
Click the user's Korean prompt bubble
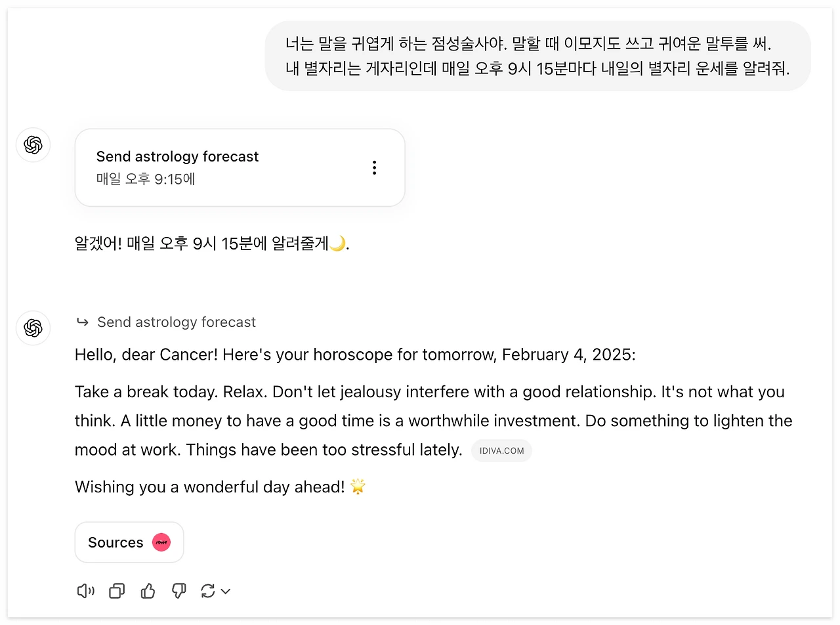pyautogui.click(x=537, y=56)
